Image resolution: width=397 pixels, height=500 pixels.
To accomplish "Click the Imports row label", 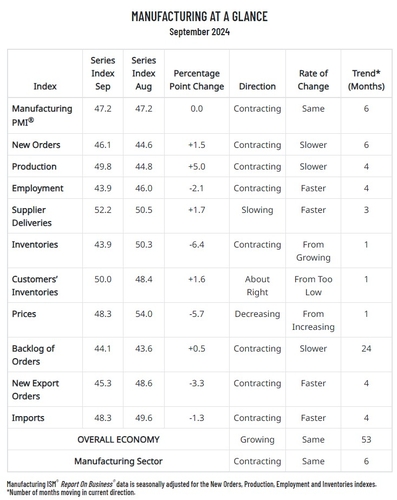I will click(28, 418).
